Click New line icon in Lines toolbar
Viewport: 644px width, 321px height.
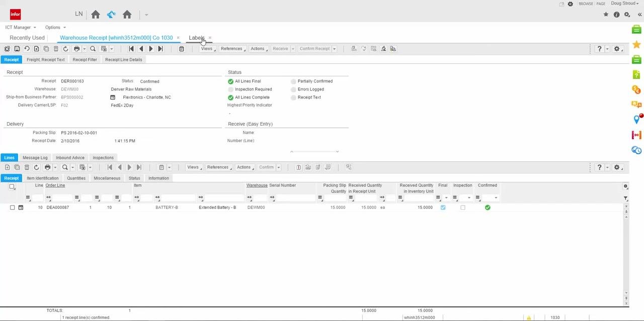tap(7, 167)
